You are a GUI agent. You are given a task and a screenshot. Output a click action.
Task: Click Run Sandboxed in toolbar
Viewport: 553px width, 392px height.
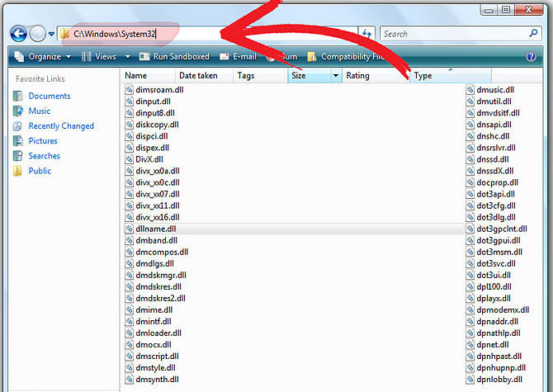pyautogui.click(x=175, y=56)
